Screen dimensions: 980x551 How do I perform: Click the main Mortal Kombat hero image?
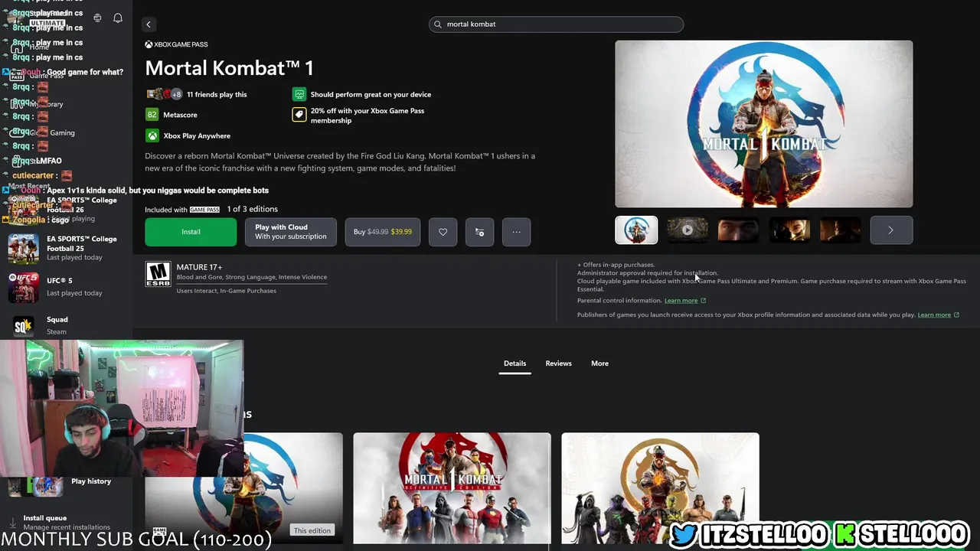click(x=763, y=124)
